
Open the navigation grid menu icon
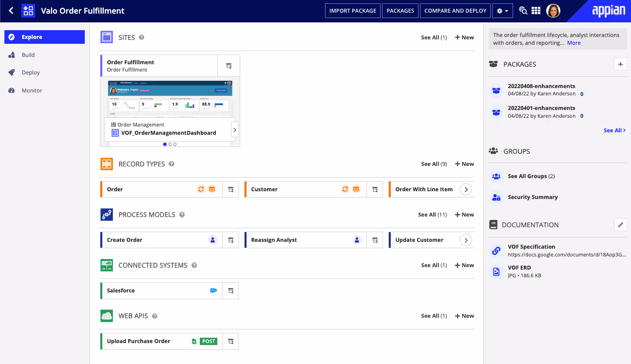tap(536, 11)
